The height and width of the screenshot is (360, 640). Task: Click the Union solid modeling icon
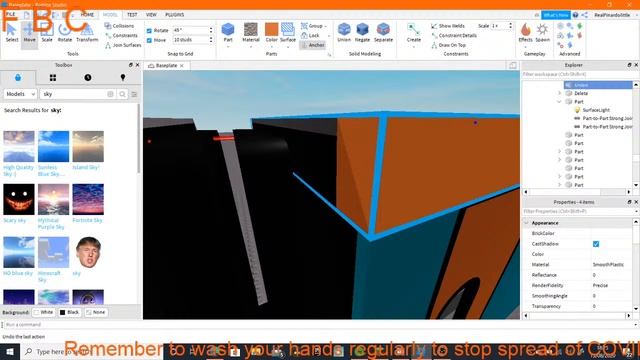(x=344, y=29)
